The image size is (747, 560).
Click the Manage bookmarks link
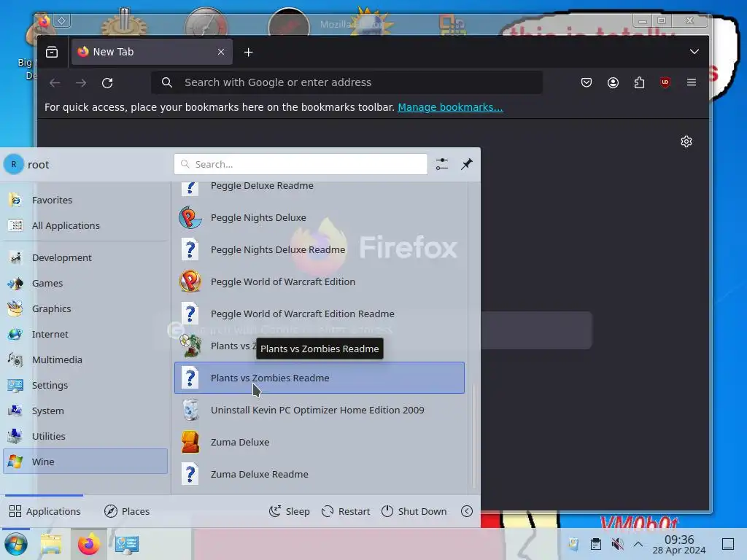[450, 107]
